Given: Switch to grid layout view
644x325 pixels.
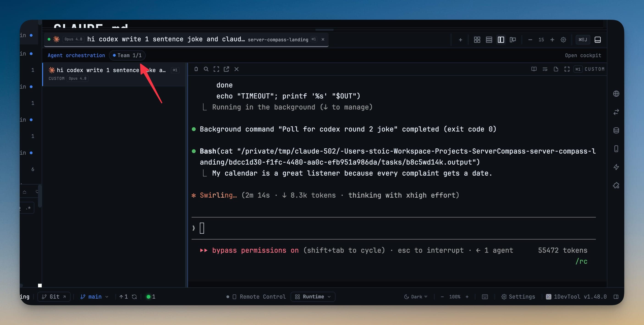Looking at the screenshot, I should click(x=477, y=39).
